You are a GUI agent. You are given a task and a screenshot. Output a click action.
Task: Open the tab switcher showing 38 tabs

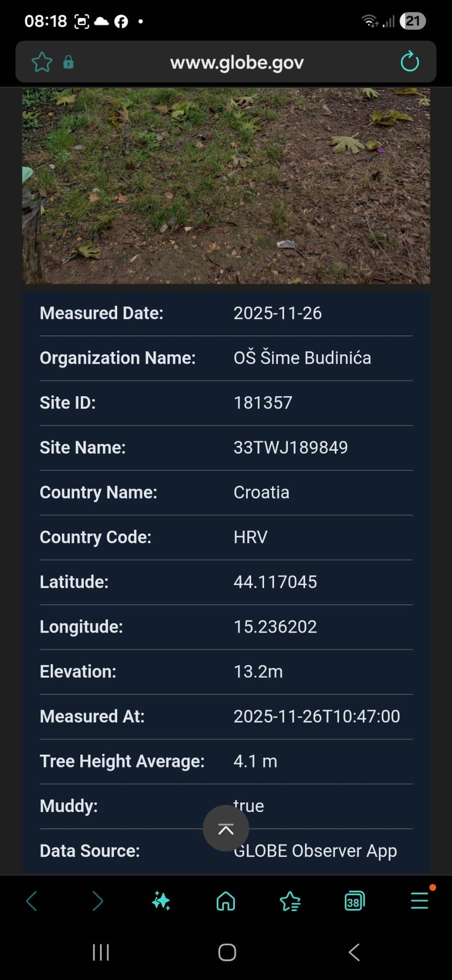354,901
